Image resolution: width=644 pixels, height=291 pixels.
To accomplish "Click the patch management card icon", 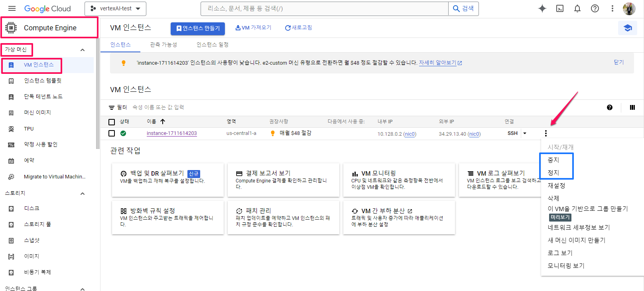I will point(239,211).
